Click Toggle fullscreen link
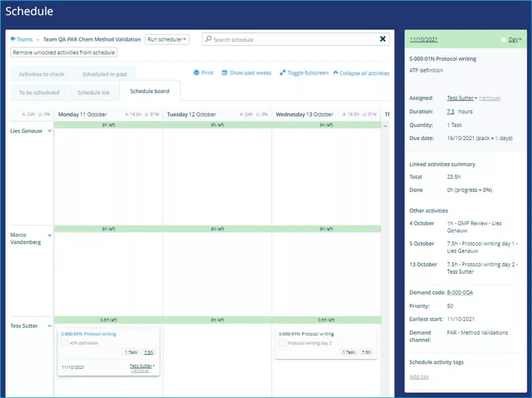The width and height of the screenshot is (532, 398). click(x=308, y=72)
